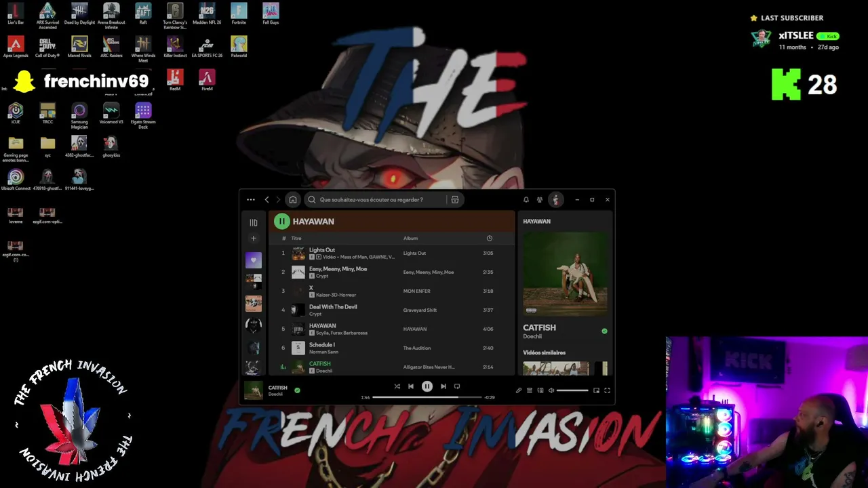Collapse the Your Library sidebar
868x488 pixels.
tap(254, 222)
